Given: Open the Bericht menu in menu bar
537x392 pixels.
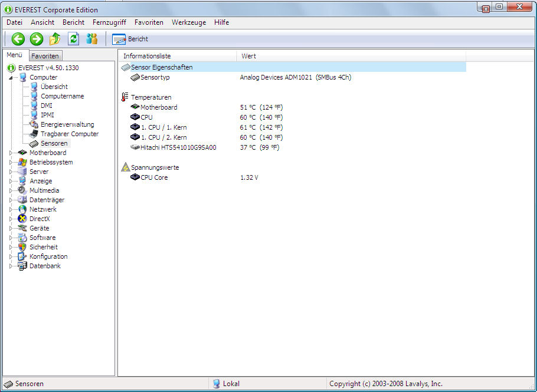Looking at the screenshot, I should (73, 22).
